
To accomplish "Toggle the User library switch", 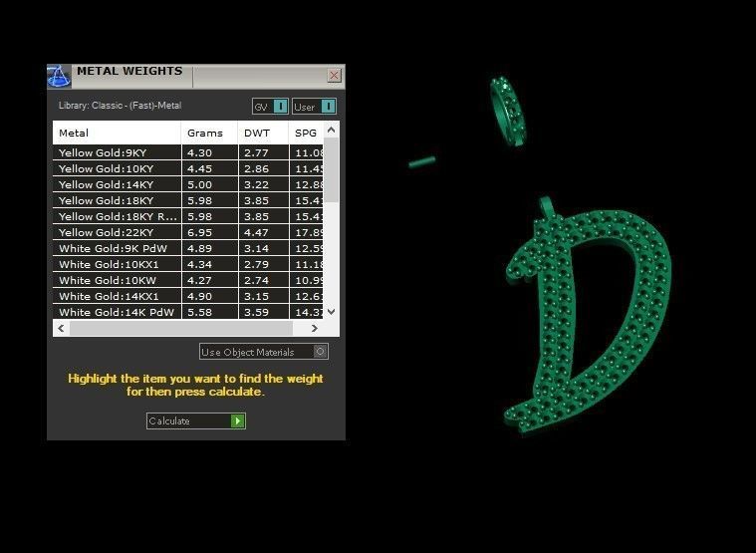I will click(x=328, y=107).
